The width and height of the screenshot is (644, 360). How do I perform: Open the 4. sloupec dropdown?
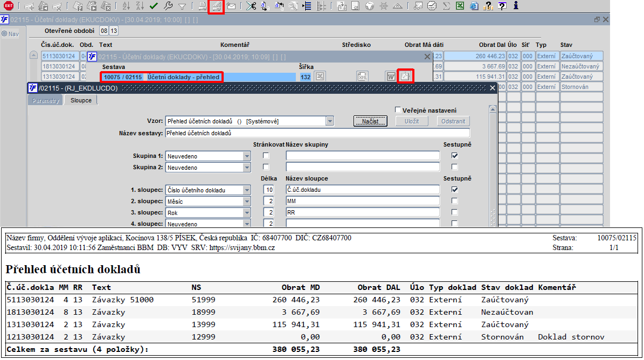coord(246,224)
